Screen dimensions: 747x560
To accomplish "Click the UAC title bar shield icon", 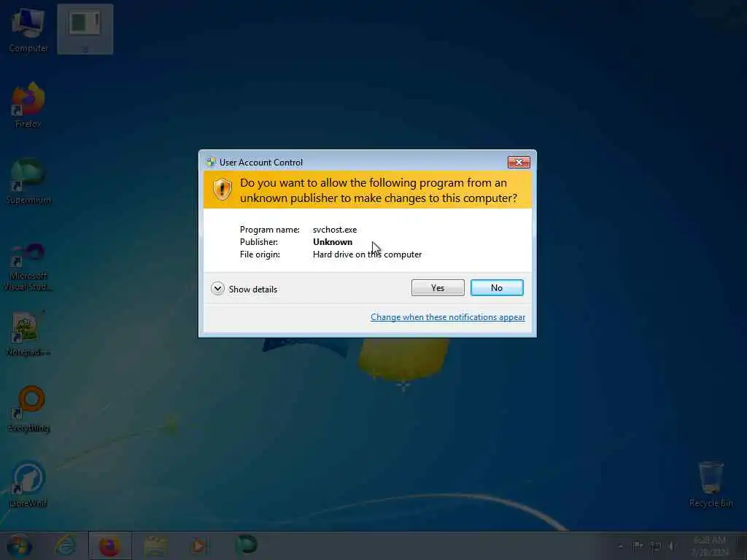I will pos(211,163).
